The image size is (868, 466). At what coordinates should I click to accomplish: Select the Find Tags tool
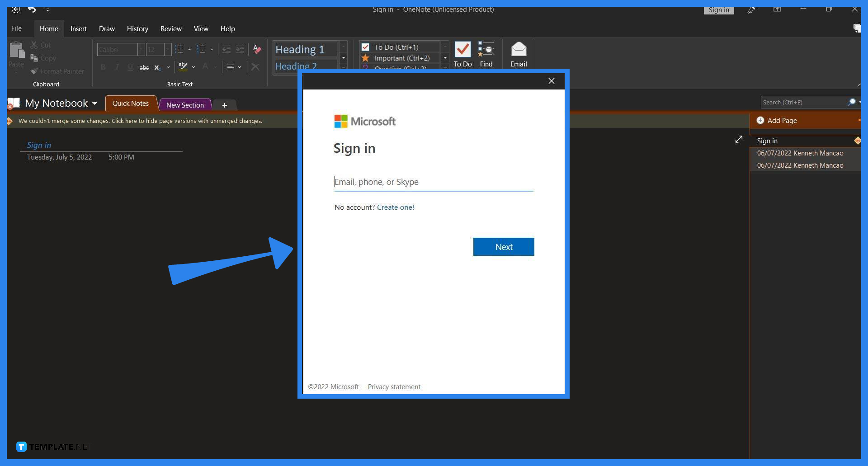coord(486,53)
